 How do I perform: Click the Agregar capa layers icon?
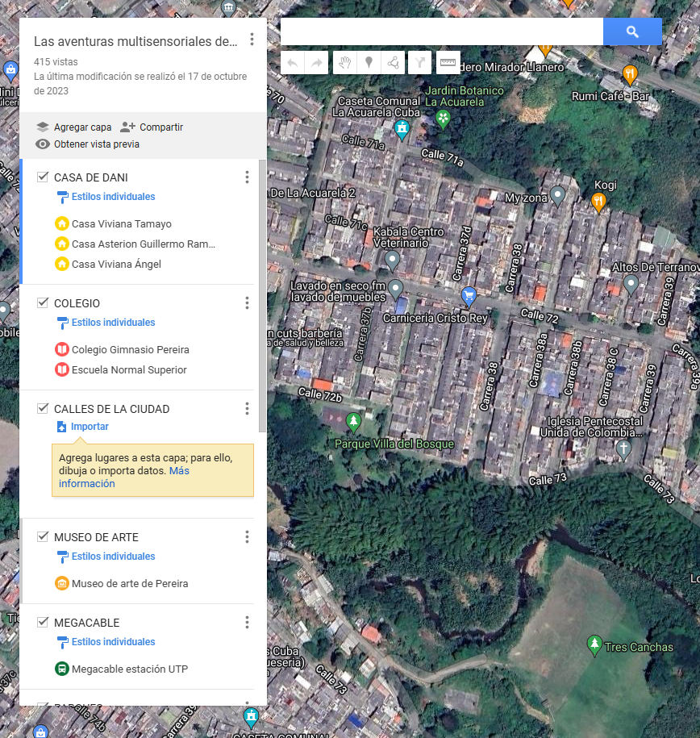[43, 127]
